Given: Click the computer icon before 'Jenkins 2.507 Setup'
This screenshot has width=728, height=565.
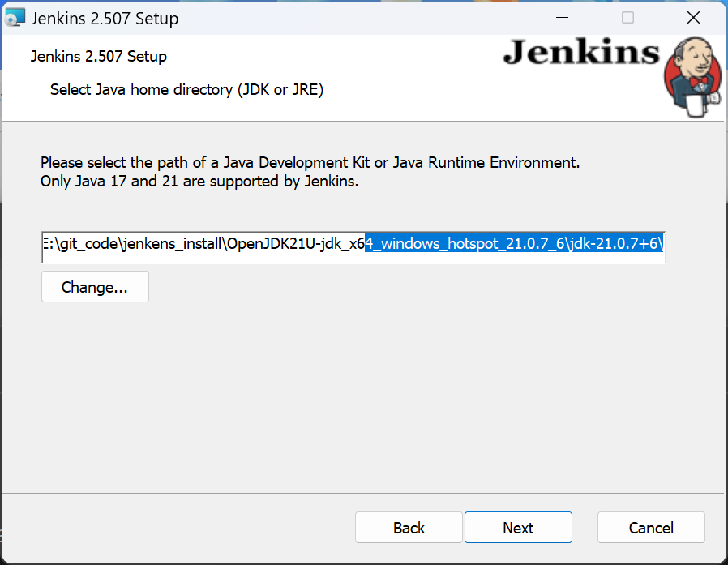Looking at the screenshot, I should click(14, 17).
